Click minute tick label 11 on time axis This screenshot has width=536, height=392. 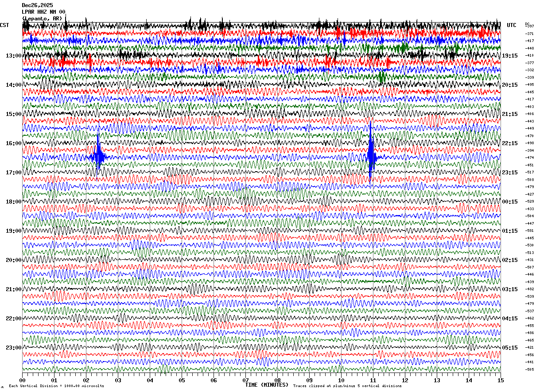click(x=373, y=380)
